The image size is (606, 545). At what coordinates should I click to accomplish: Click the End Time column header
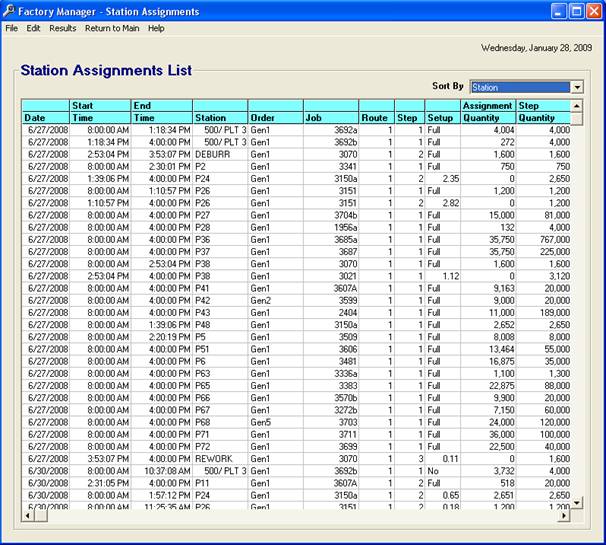coord(162,112)
